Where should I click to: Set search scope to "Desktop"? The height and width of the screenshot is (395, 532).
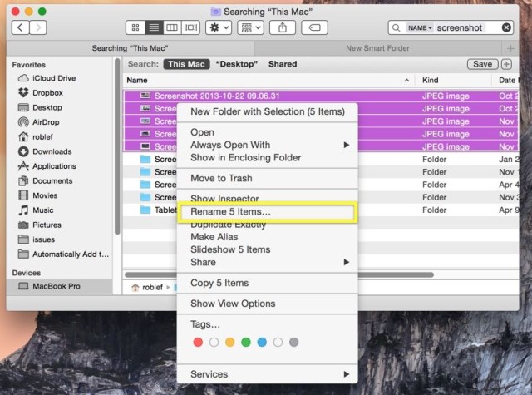tap(236, 64)
